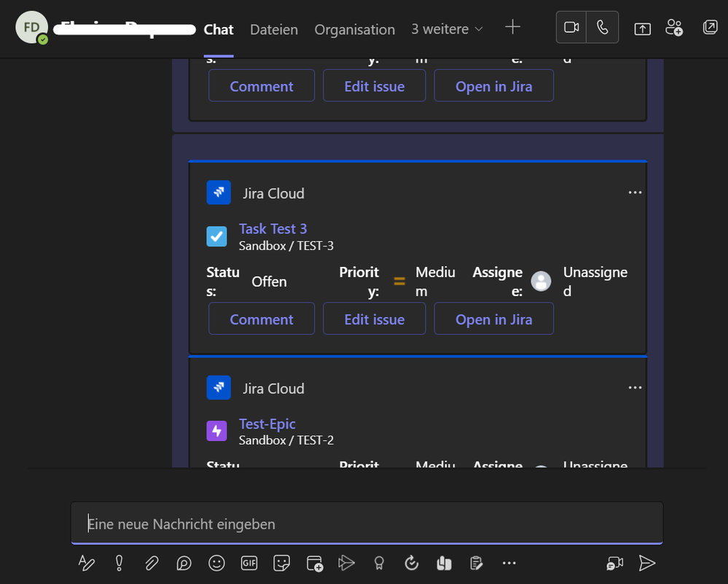Schedule a meeting from compose bar
This screenshot has width=728, height=584.
pos(315,563)
